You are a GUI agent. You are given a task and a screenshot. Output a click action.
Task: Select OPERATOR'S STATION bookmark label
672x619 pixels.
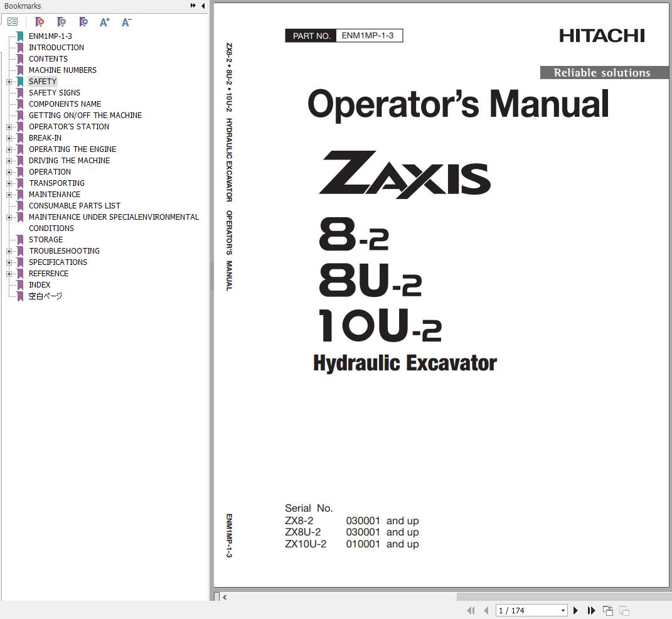click(x=69, y=126)
